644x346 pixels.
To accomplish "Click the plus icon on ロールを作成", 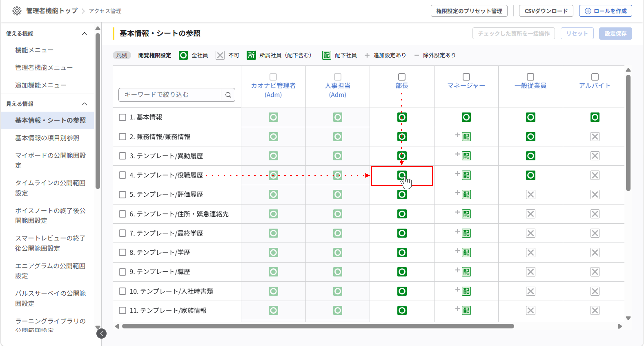I will pos(588,11).
